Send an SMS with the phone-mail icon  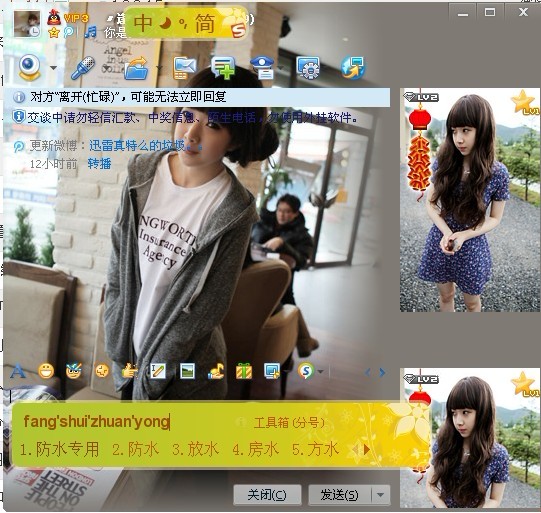(185, 68)
